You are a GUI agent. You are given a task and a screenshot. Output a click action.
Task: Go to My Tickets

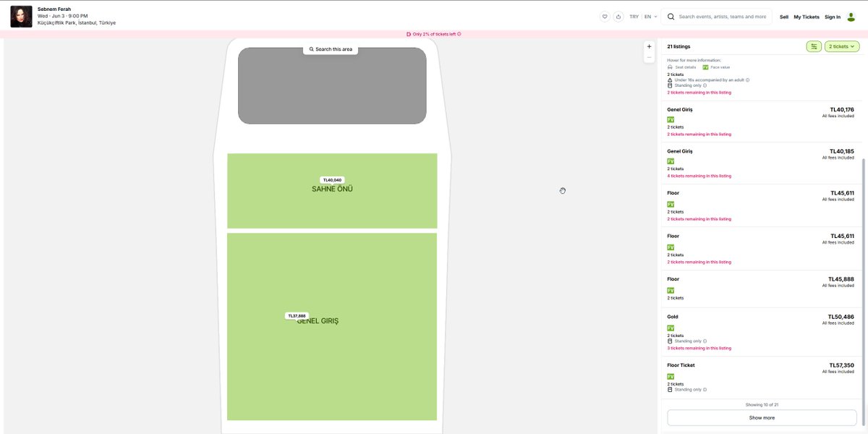(807, 17)
